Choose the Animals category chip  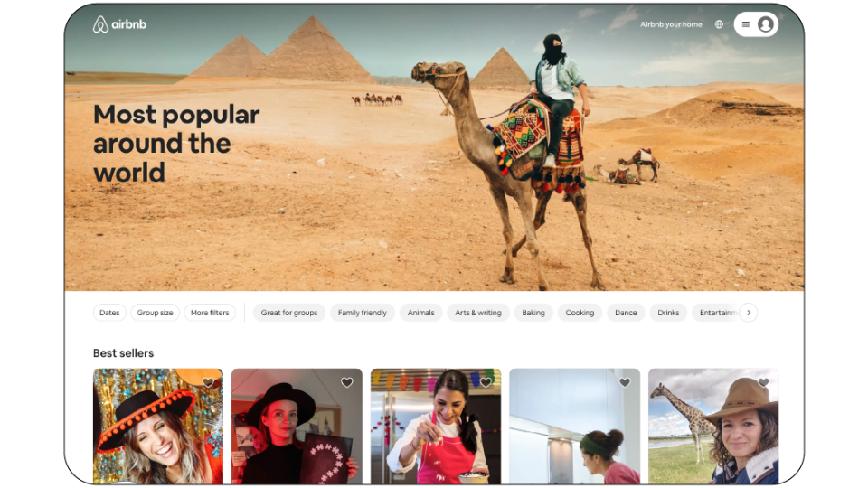pyautogui.click(x=420, y=313)
